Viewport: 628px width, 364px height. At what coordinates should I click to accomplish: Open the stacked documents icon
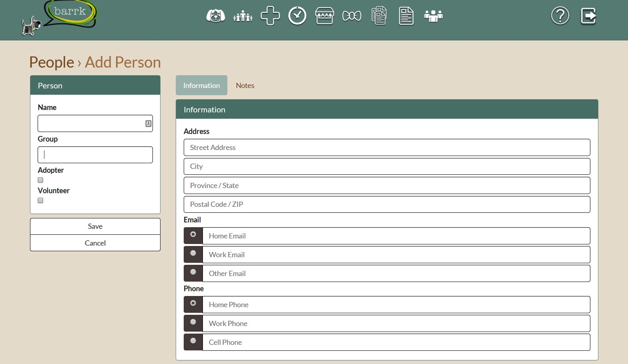coord(379,16)
